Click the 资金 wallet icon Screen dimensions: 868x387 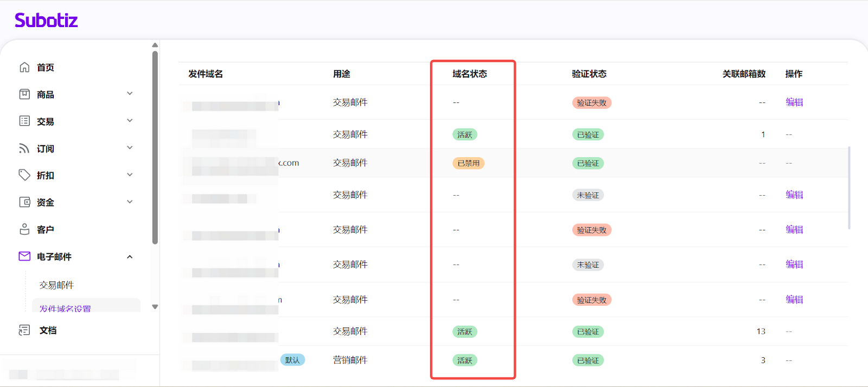24,202
